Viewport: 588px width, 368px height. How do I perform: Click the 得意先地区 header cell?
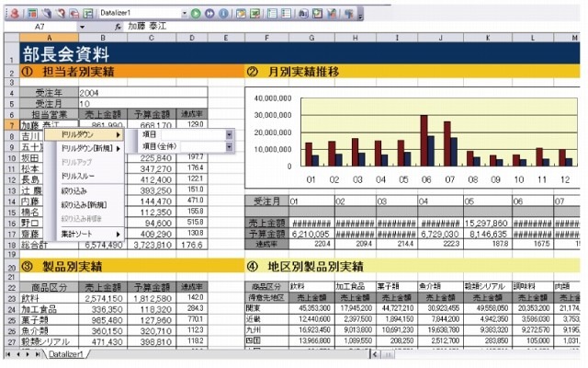coord(266,298)
